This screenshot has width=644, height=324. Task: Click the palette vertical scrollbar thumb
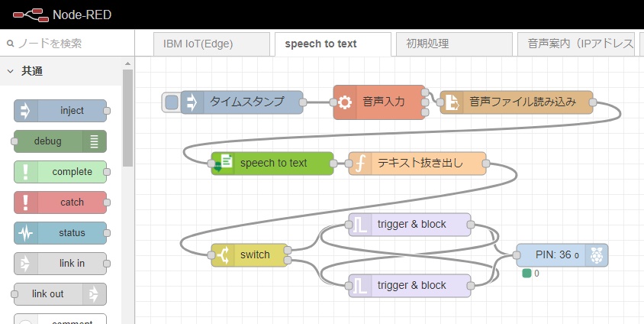click(x=127, y=118)
